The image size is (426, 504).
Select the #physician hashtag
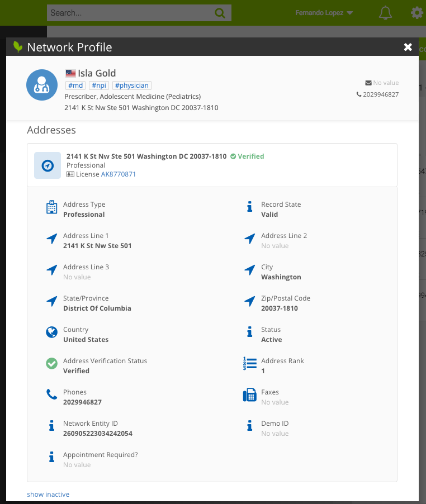coord(132,85)
